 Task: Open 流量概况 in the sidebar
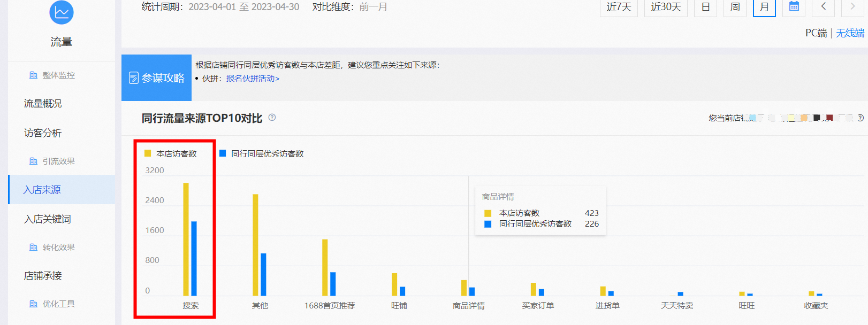(43, 104)
